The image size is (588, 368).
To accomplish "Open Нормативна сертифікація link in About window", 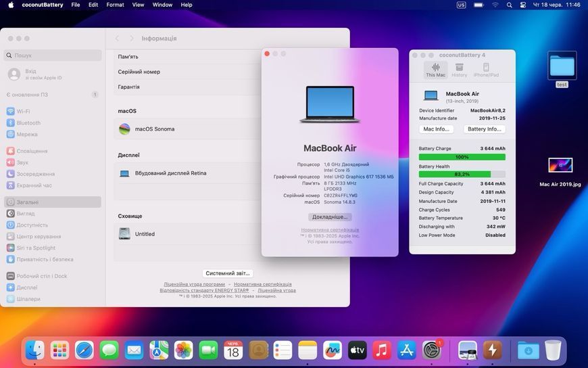I will (330, 230).
